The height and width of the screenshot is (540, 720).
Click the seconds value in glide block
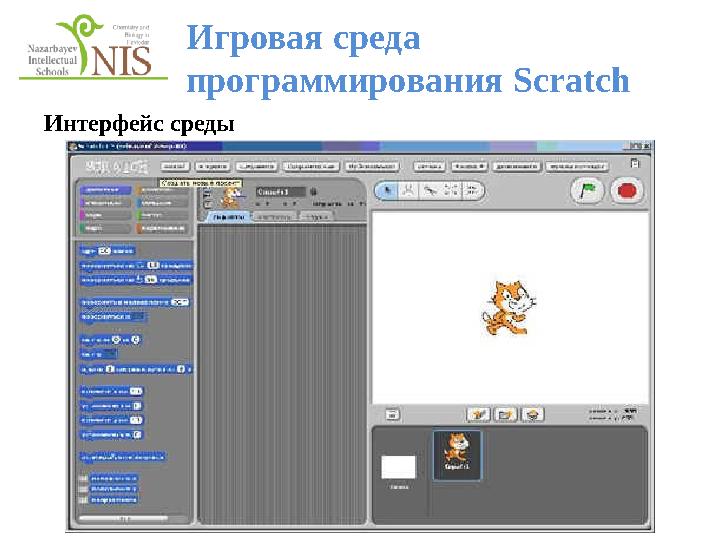(x=110, y=369)
